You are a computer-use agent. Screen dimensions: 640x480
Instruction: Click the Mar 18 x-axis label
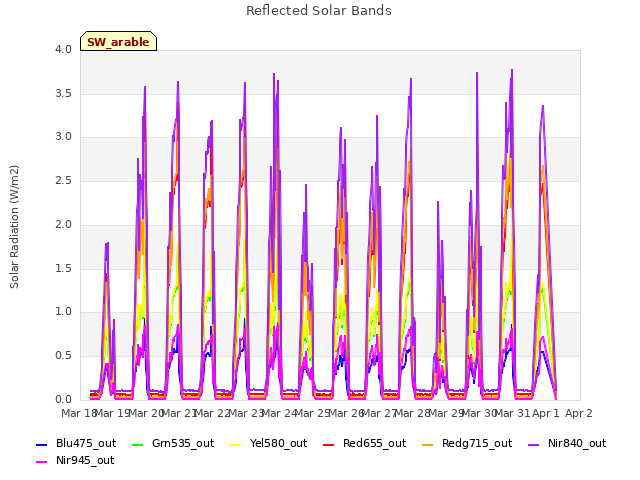pyautogui.click(x=79, y=413)
